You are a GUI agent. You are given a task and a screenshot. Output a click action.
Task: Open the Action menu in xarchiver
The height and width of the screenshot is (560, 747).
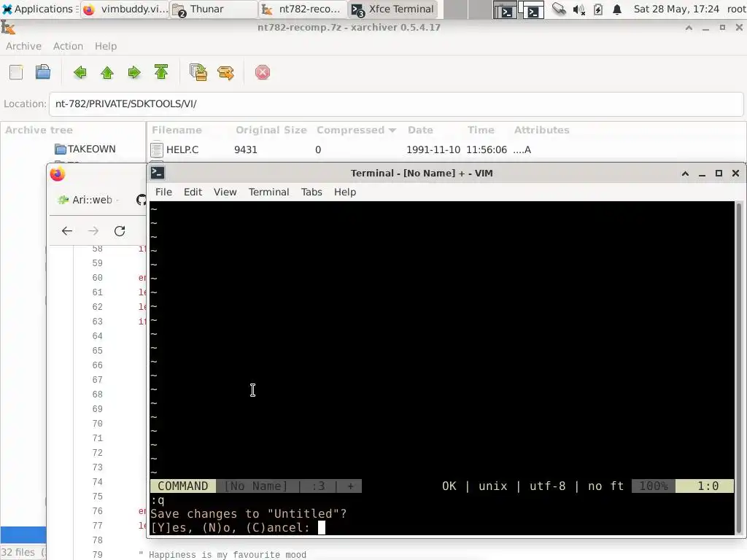[x=68, y=46]
